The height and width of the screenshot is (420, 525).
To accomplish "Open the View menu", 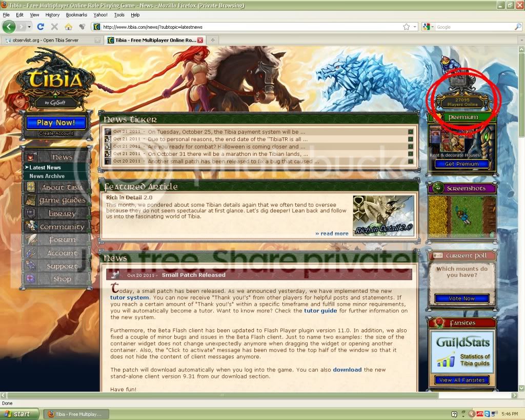I will [x=34, y=15].
